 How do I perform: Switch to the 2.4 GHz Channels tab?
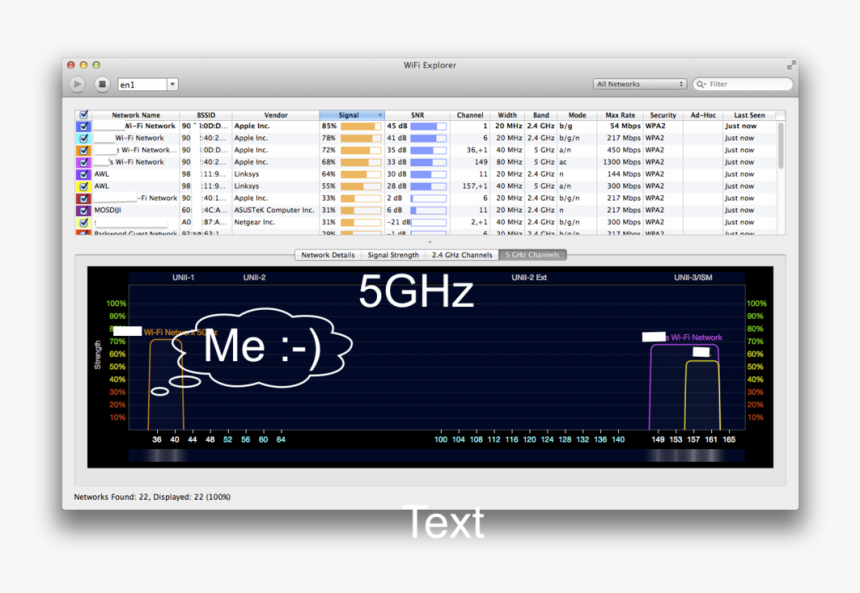coord(462,255)
